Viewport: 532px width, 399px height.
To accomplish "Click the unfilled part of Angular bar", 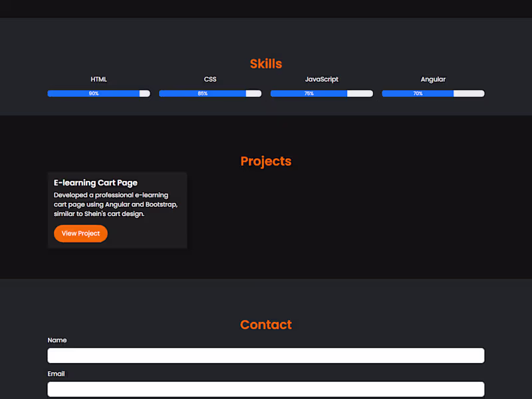I will tap(469, 93).
